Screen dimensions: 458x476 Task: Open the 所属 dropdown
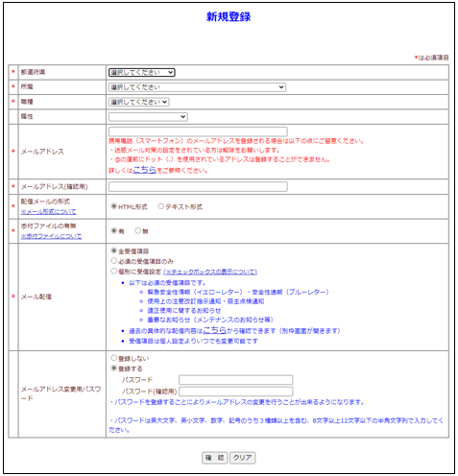pos(197,87)
